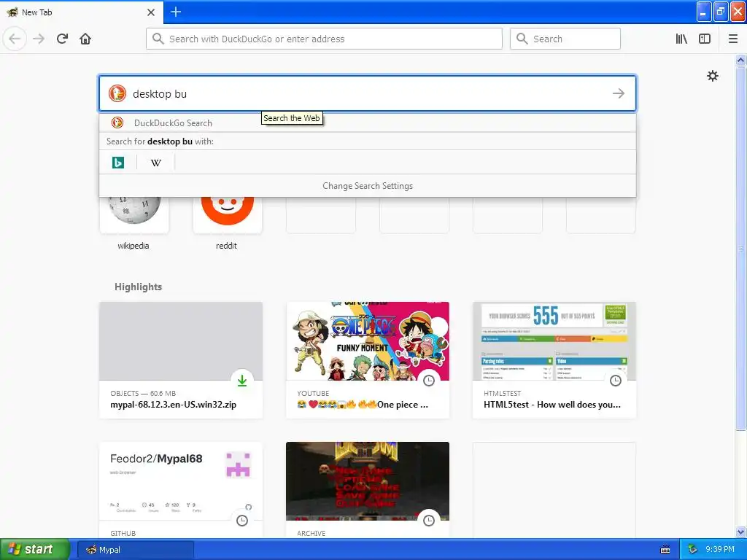The height and width of the screenshot is (560, 747).
Task: Open the Feodor2/Mypal68 GitHub card
Action: pyautogui.click(x=181, y=491)
